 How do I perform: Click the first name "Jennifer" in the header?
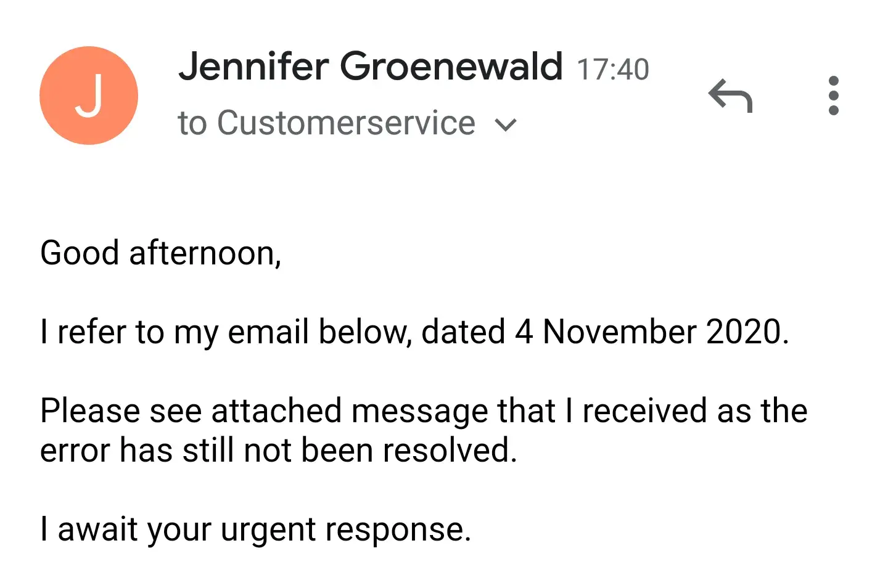[x=253, y=67]
